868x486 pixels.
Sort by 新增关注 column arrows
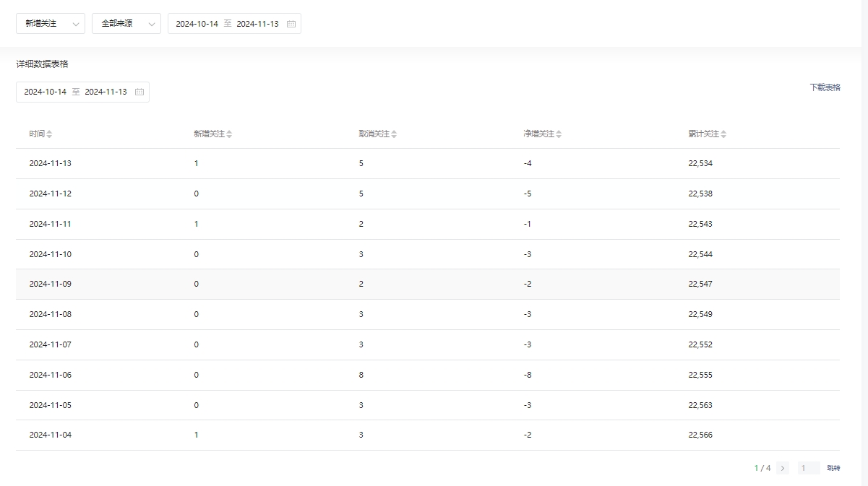click(229, 134)
